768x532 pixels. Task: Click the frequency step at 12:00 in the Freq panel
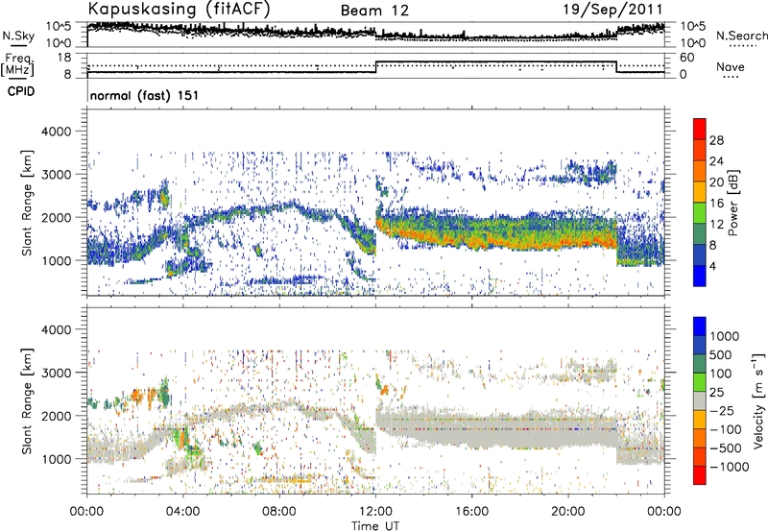point(375,67)
